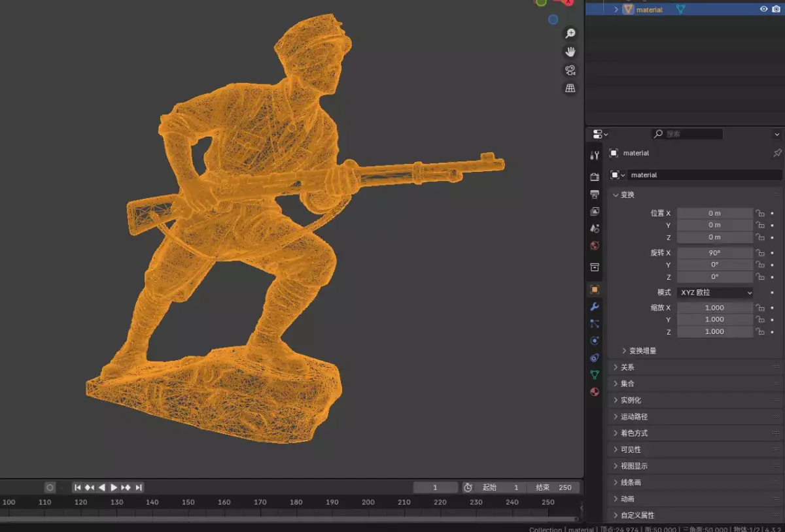Play the animation forward
The image size is (785, 532).
click(114, 488)
